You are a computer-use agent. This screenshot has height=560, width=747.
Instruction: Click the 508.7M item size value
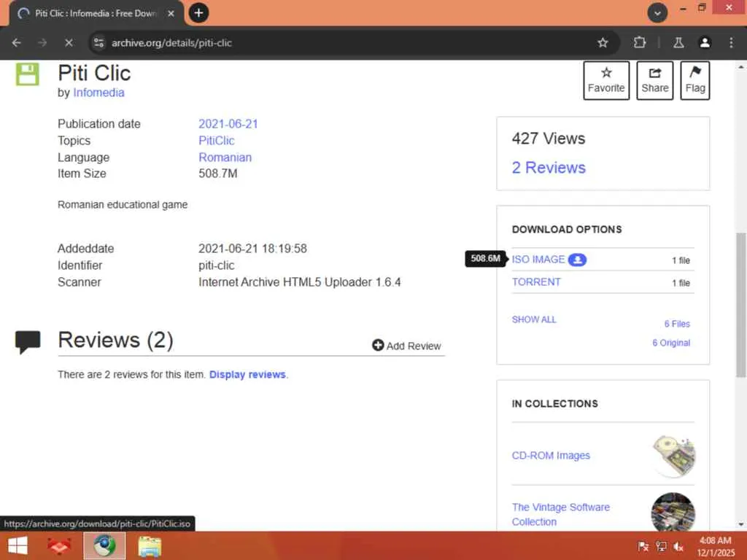[217, 174]
